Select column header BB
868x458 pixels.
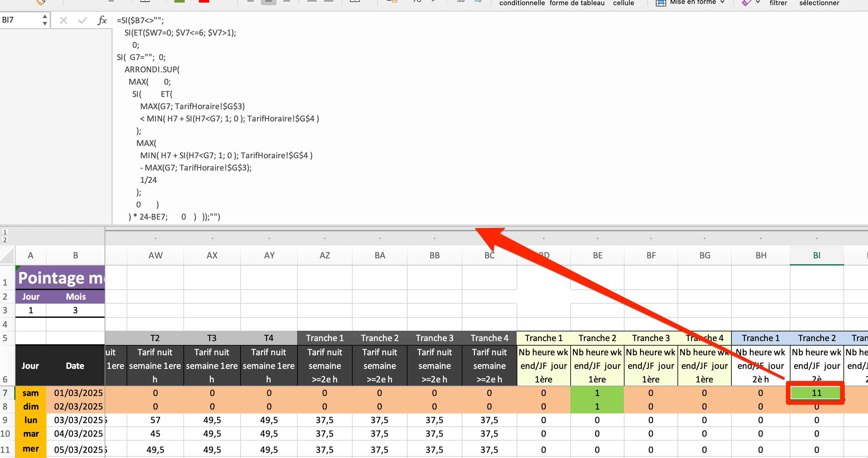pos(435,255)
